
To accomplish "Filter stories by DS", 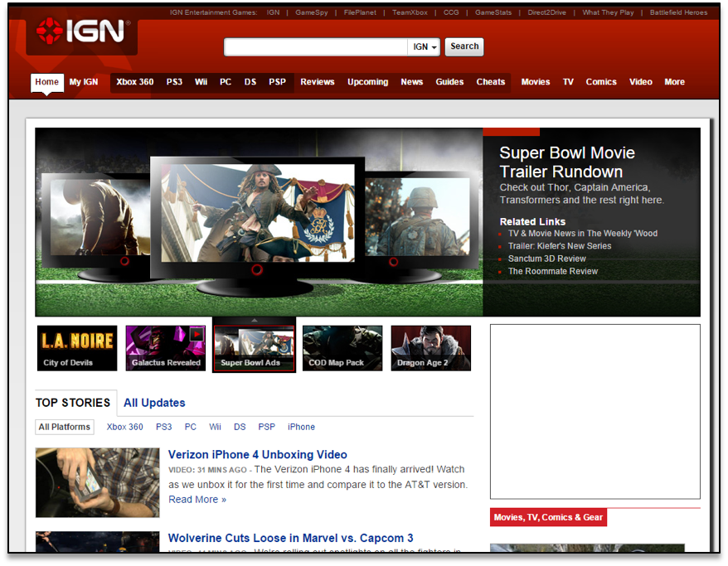I will tap(240, 427).
